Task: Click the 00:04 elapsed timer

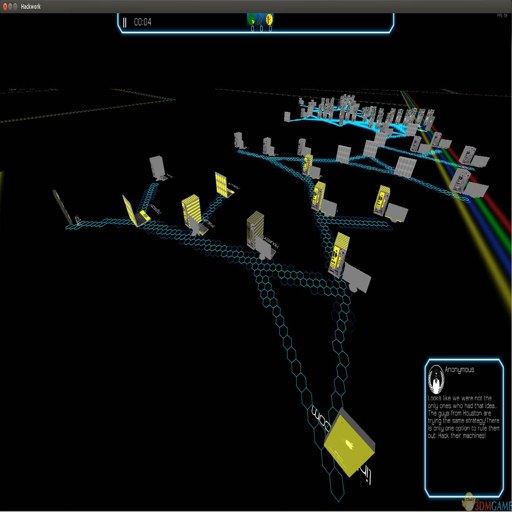Action: click(142, 22)
